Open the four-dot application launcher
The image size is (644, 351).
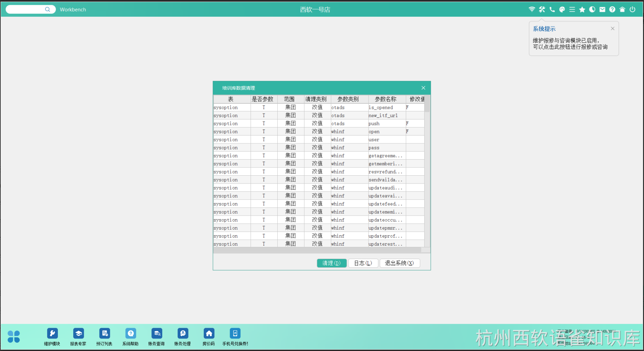coord(14,336)
